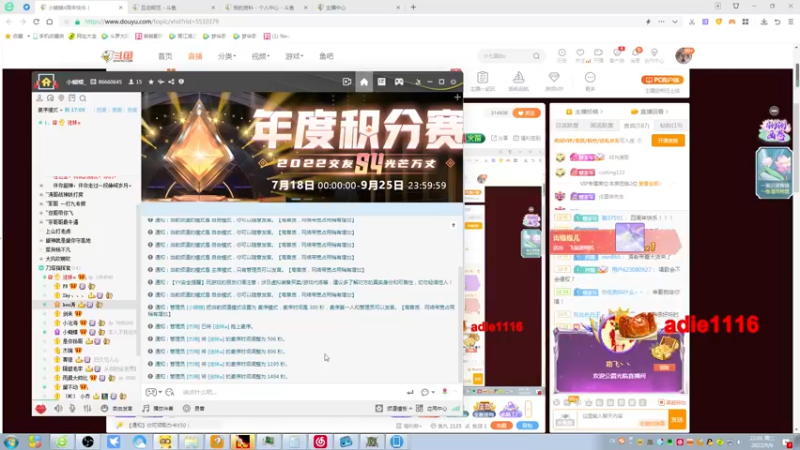Screen dimensions: 800x450
Task: Switch to the nobles (587) tab
Action: [x=636, y=126]
